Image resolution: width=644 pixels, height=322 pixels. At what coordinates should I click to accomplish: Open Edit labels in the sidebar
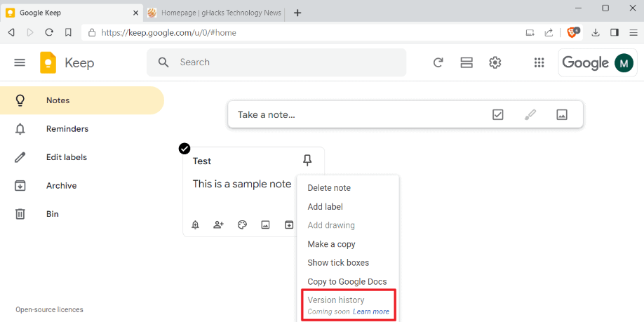[82, 157]
